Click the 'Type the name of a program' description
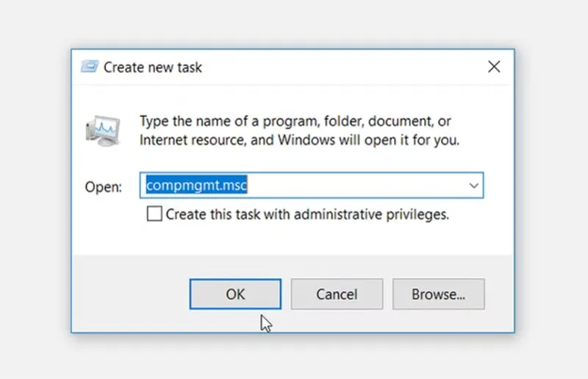The width and height of the screenshot is (588, 379). pyautogui.click(x=299, y=130)
